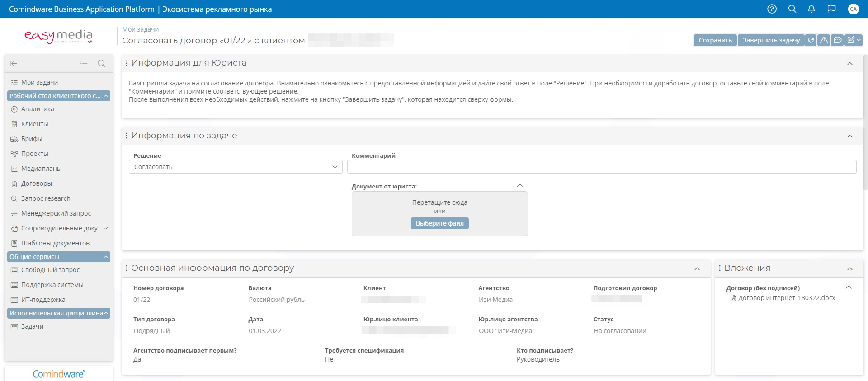Click the Информация по задаче panel drag handle
Screen dimensions: 868x381
point(127,136)
